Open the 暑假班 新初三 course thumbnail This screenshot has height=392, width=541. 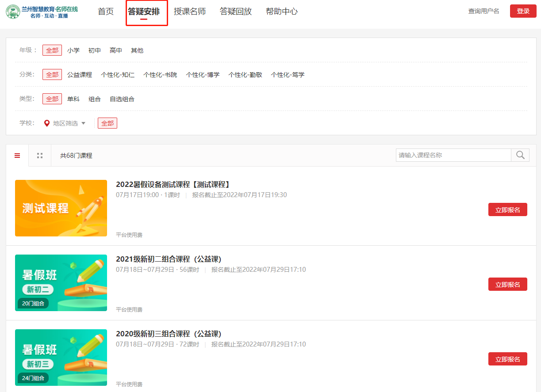pos(61,358)
